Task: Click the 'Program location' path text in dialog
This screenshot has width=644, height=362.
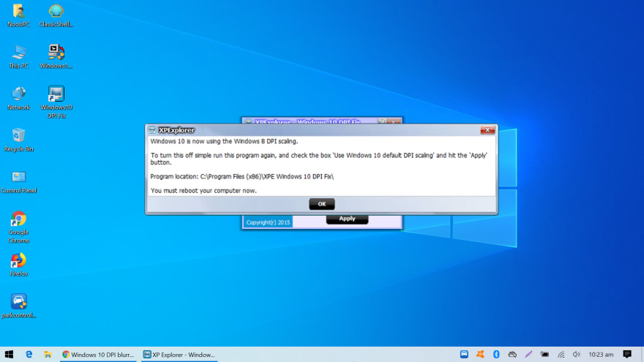Action: (242, 176)
